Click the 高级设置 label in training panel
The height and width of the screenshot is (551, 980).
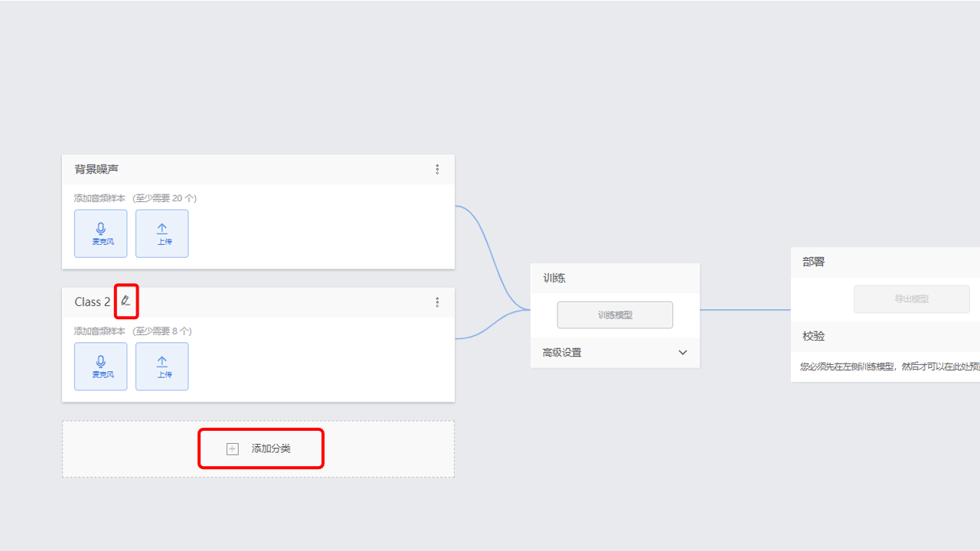(562, 353)
